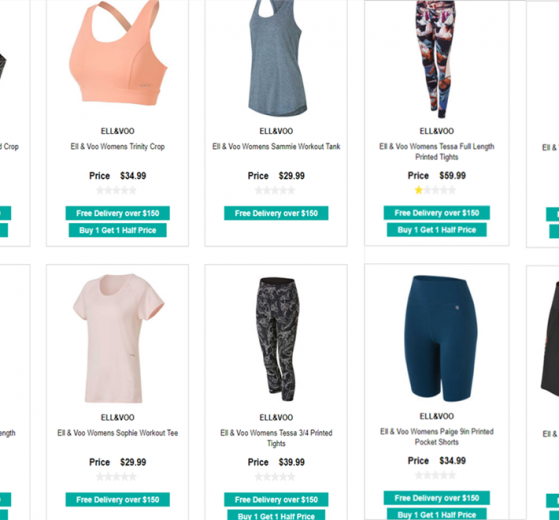This screenshot has width=559, height=520.
Task: Click 'Buy 1 Get 1 Half Price' under Tessa Full Length
Action: pos(437,230)
